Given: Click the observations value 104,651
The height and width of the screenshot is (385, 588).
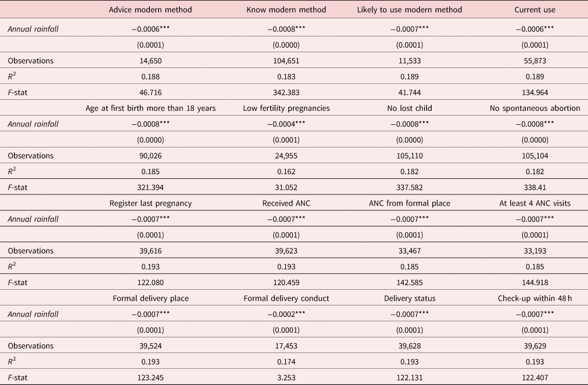Looking at the screenshot, I should (x=286, y=60).
